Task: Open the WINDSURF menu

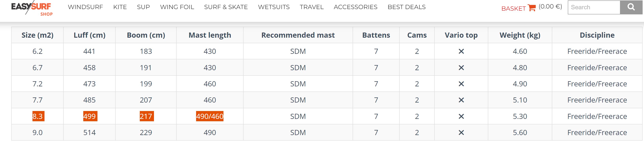Action: 85,7
